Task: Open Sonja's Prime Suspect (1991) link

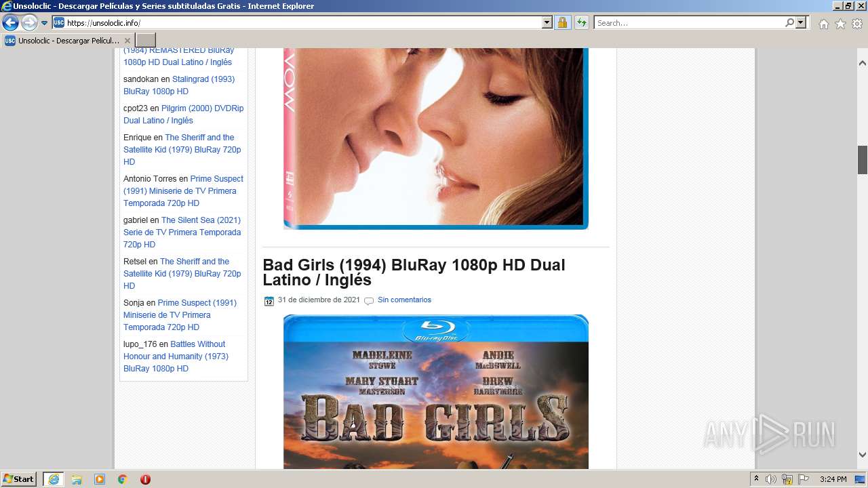Action: (180, 315)
